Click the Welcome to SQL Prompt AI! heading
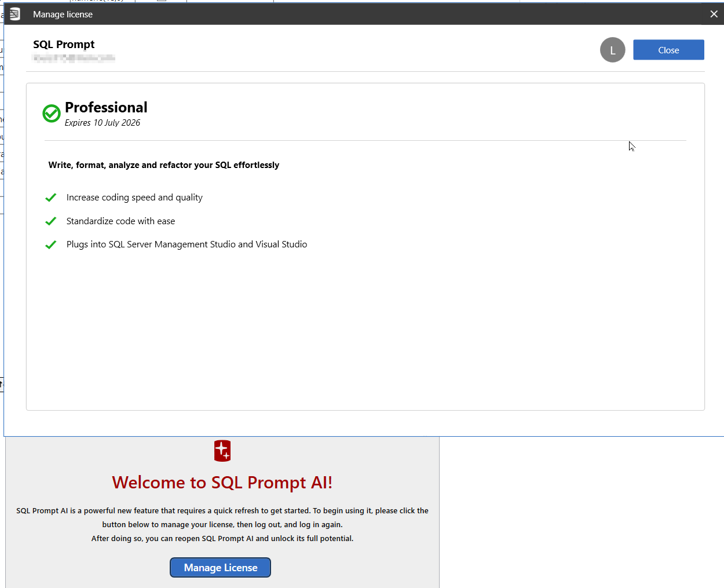 [x=222, y=483]
